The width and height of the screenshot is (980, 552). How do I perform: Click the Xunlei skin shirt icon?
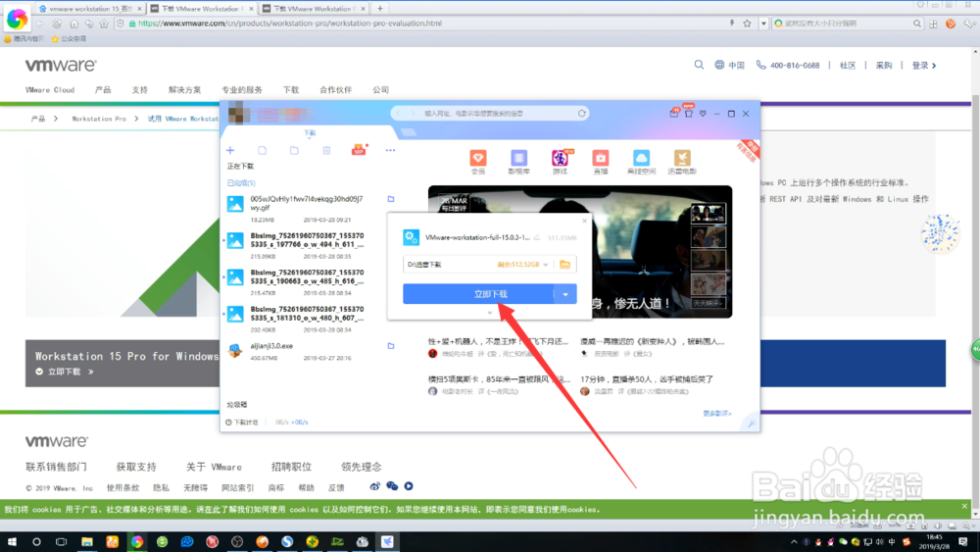(689, 114)
